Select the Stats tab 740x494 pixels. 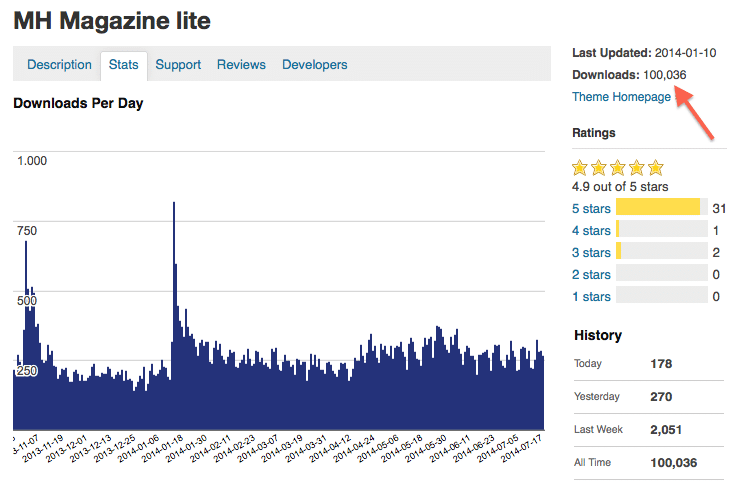coord(124,65)
